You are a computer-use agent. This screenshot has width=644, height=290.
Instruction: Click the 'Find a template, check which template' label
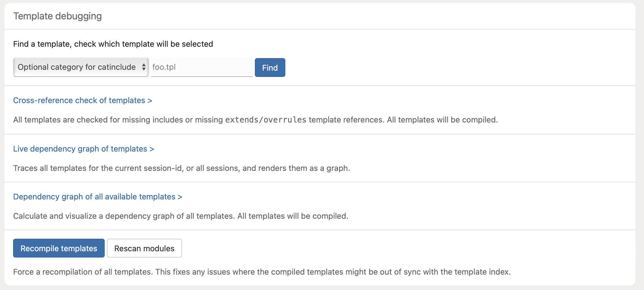113,44
